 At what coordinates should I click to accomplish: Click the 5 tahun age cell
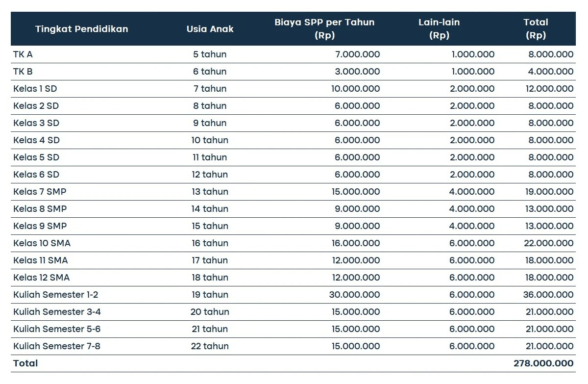coord(210,54)
